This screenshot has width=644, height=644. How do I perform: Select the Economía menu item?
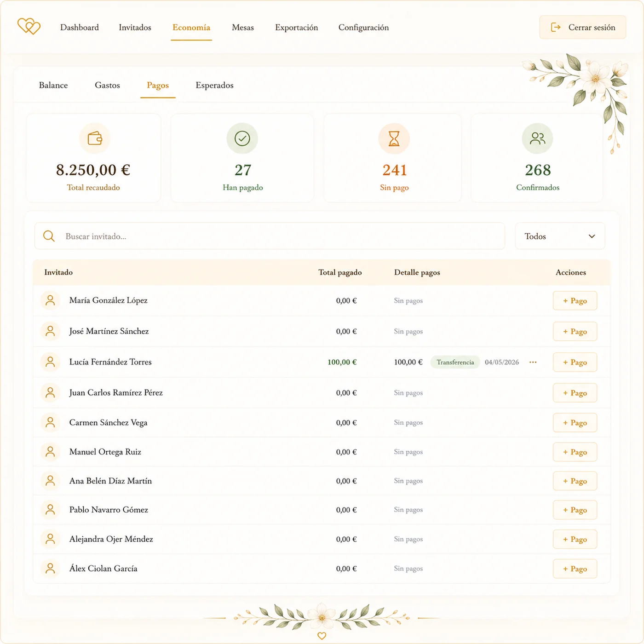pos(191,28)
